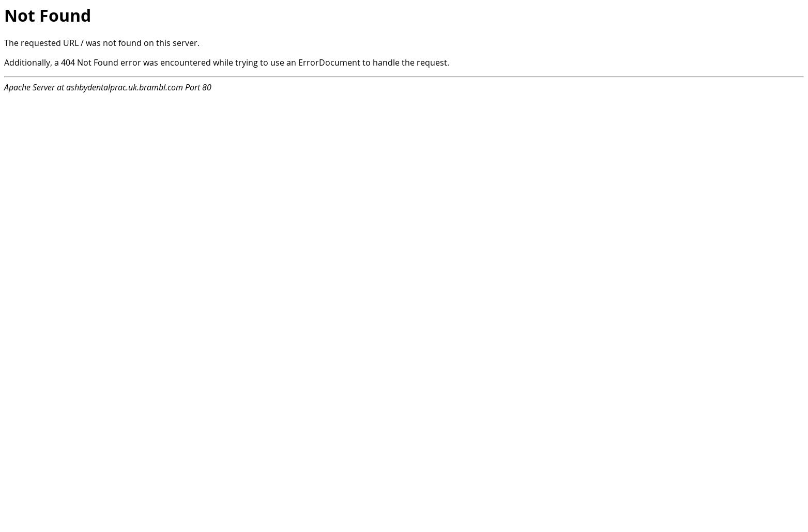Screen dimensions: 808x532
Task: Click the word 'Additionally' in second paragraph
Action: point(28,62)
